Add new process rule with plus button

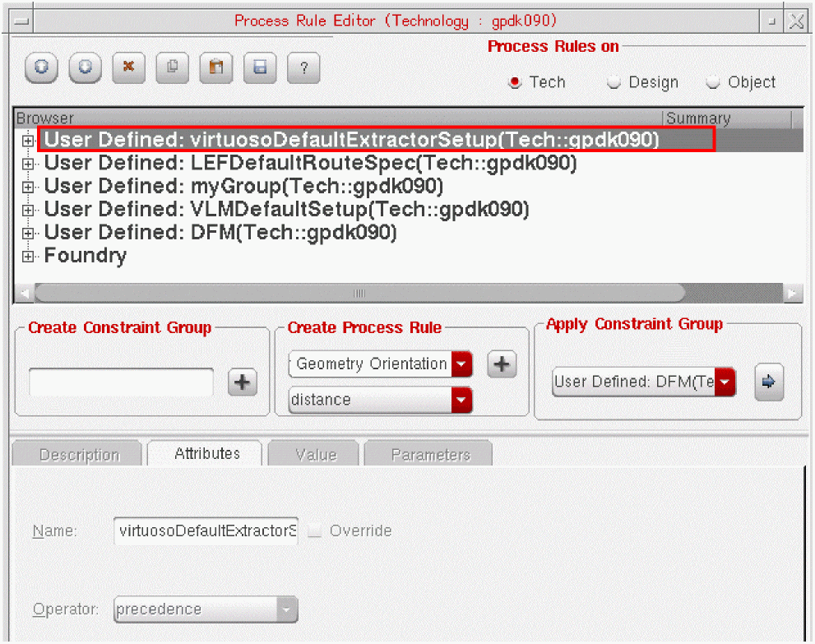(x=502, y=364)
